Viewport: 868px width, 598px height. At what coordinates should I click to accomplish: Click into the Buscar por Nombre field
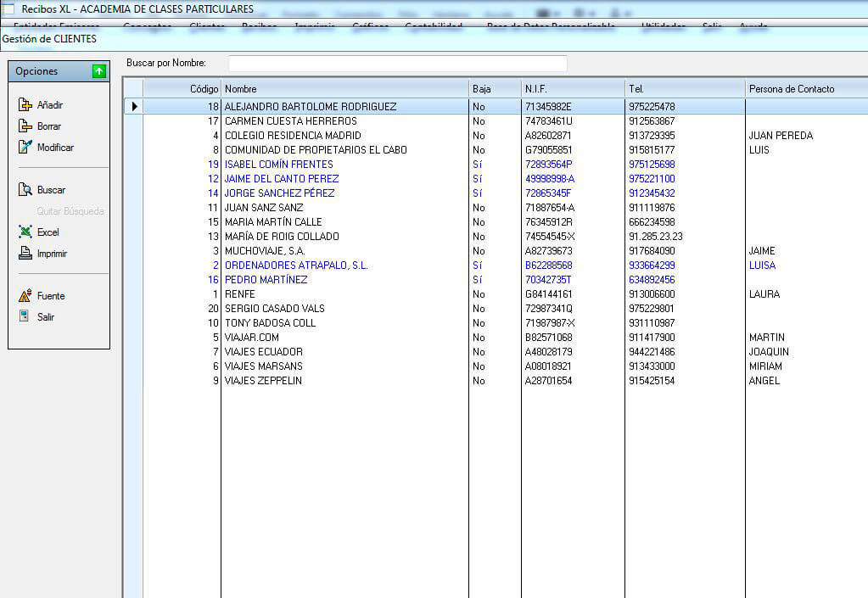(x=397, y=64)
